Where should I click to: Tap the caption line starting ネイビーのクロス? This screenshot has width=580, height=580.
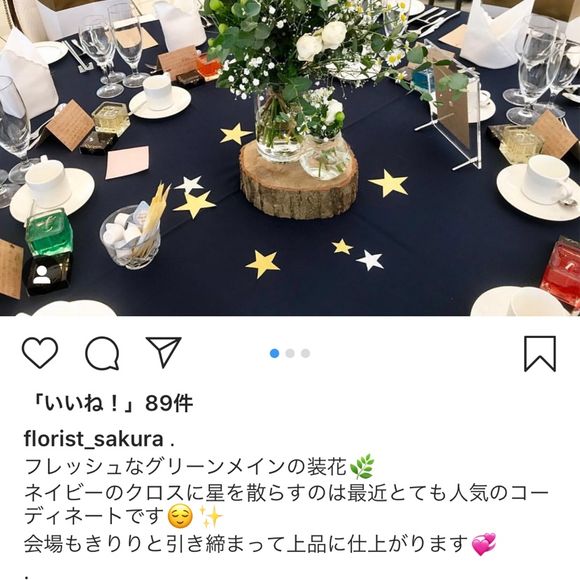click(286, 493)
